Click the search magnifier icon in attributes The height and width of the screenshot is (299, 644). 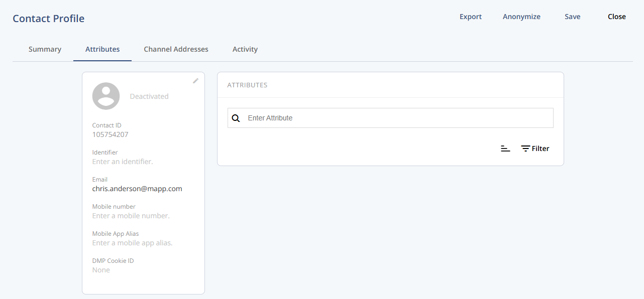point(236,118)
